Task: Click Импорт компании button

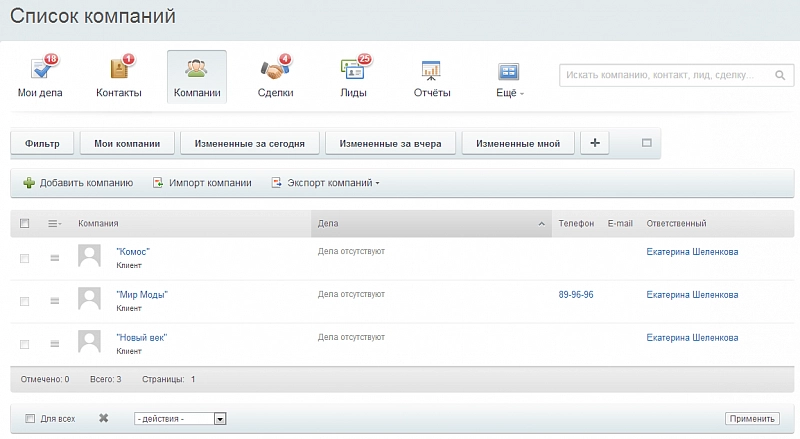Action: coord(202,183)
